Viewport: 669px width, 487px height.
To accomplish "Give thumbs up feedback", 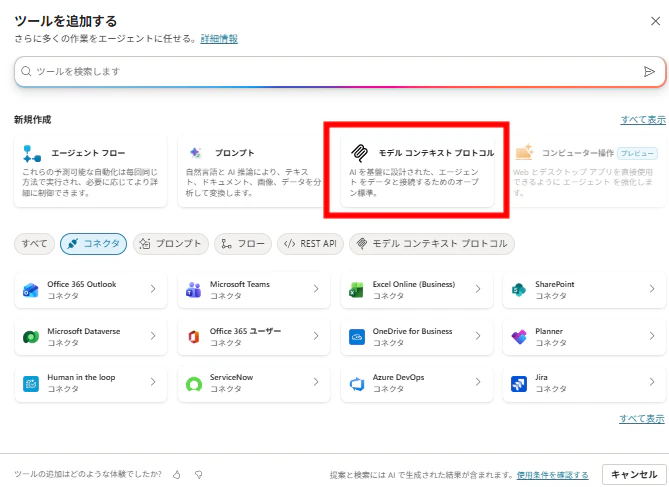I will 177,474.
